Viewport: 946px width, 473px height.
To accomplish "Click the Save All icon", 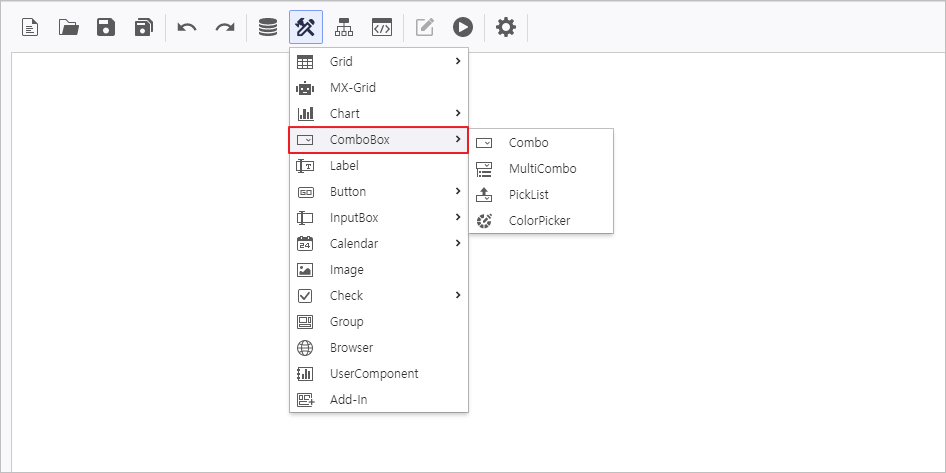I will point(144,28).
